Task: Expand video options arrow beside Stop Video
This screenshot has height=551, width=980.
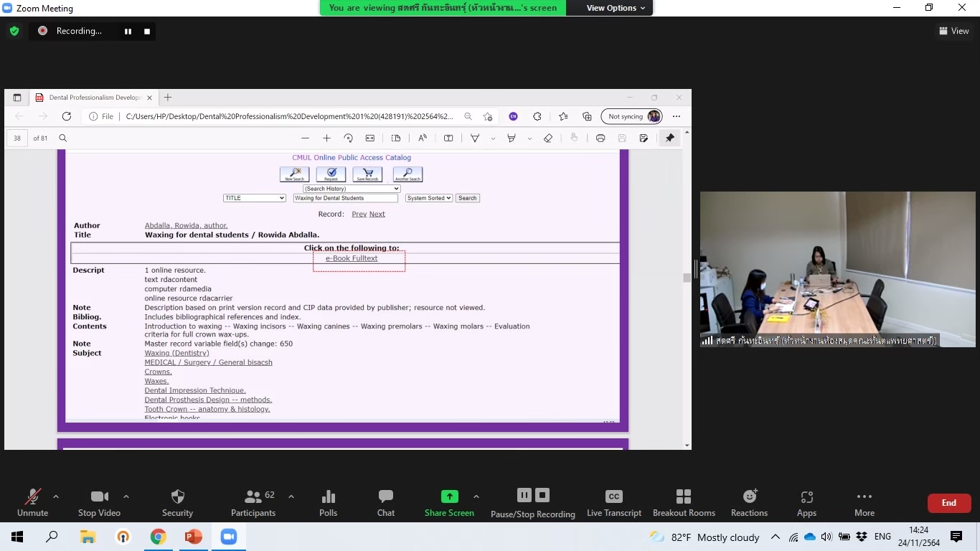Action: 126,496
